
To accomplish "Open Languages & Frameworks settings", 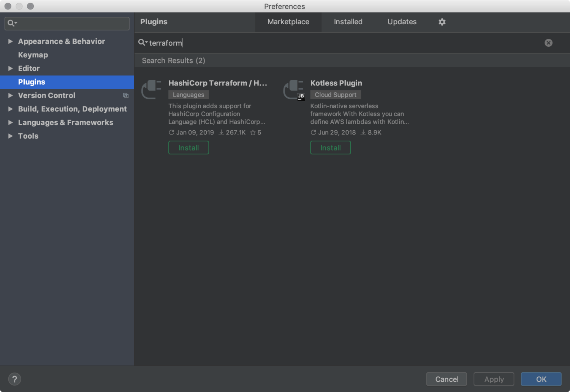I will [66, 122].
